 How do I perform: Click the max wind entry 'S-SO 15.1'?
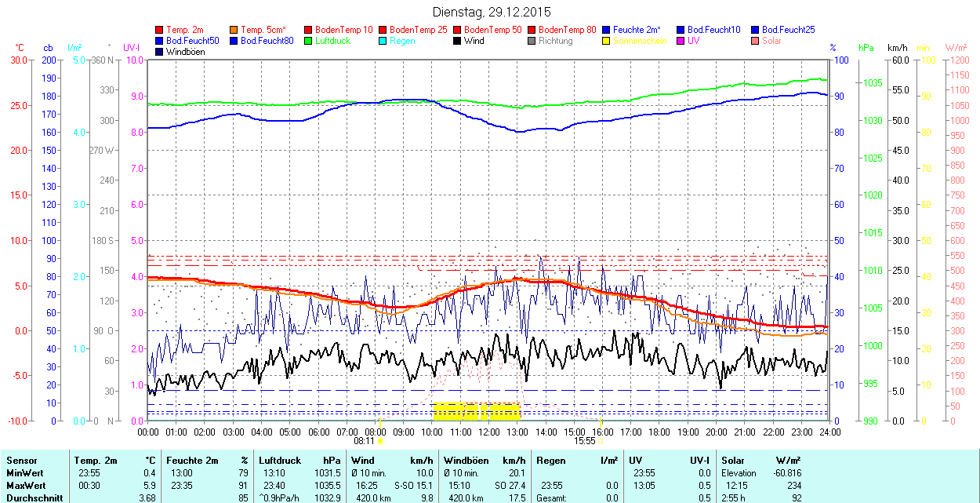(413, 486)
